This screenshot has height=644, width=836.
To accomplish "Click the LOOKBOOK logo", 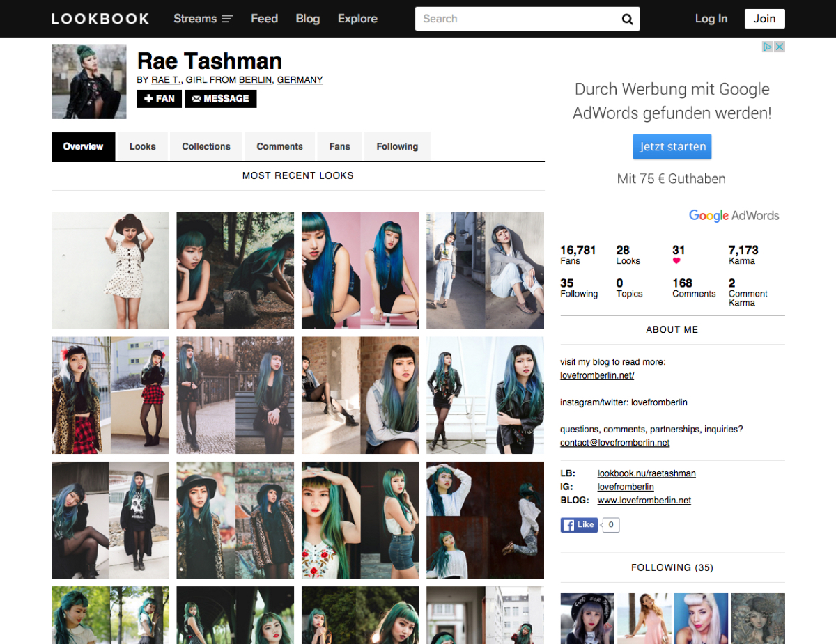I will point(100,19).
